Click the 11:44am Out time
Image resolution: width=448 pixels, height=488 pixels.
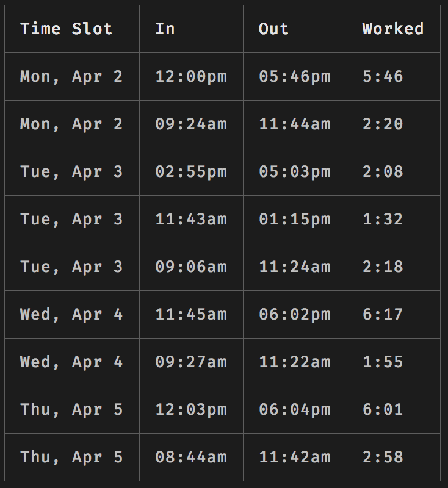295,124
